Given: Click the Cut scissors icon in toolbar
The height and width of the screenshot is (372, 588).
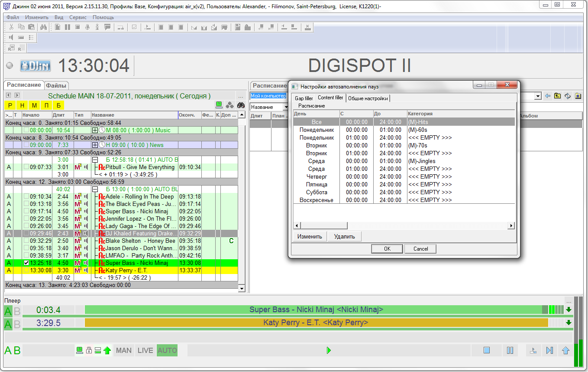Looking at the screenshot, I should pos(12,27).
